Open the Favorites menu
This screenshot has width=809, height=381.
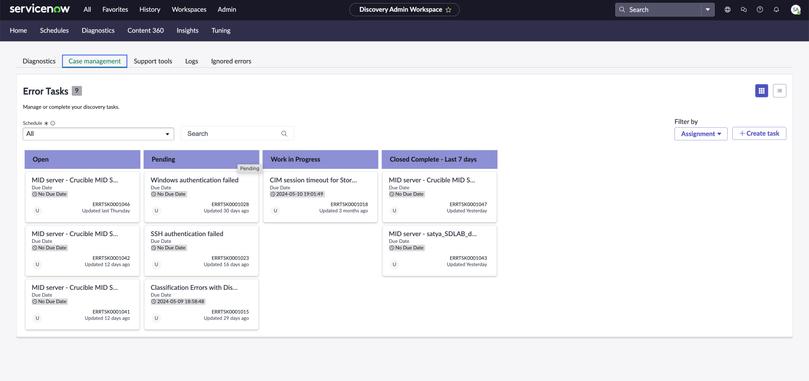click(115, 9)
